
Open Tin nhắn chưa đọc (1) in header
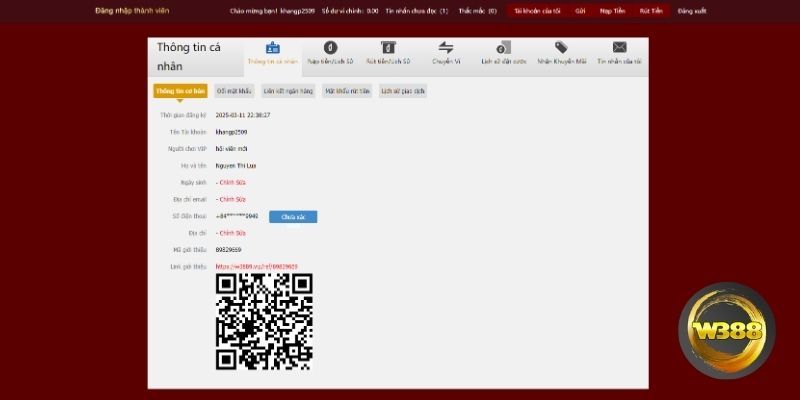click(416, 11)
